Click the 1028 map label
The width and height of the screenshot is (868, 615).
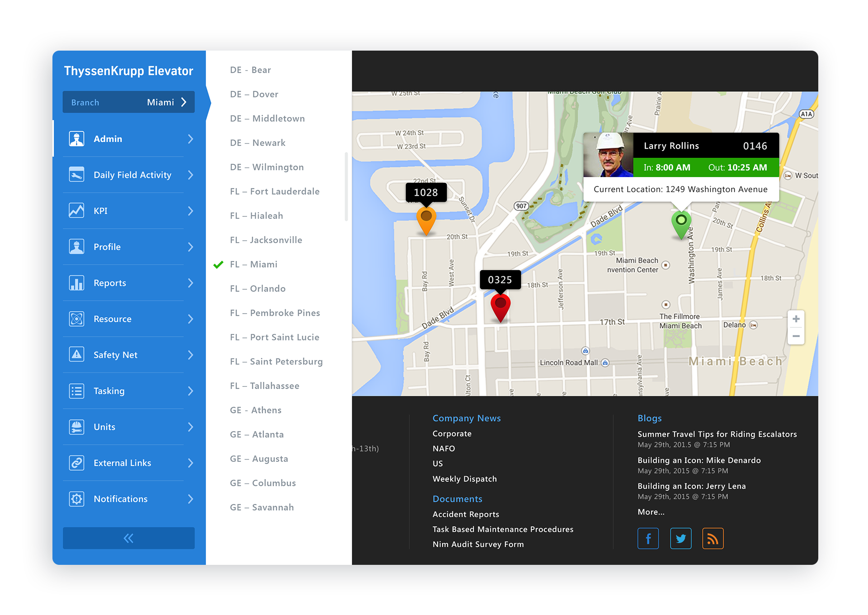(426, 192)
